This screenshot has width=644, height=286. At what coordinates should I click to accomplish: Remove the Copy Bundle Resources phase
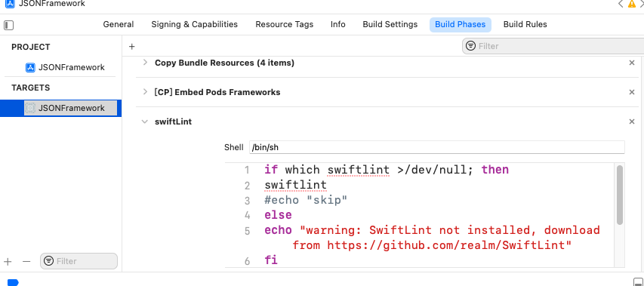click(632, 63)
